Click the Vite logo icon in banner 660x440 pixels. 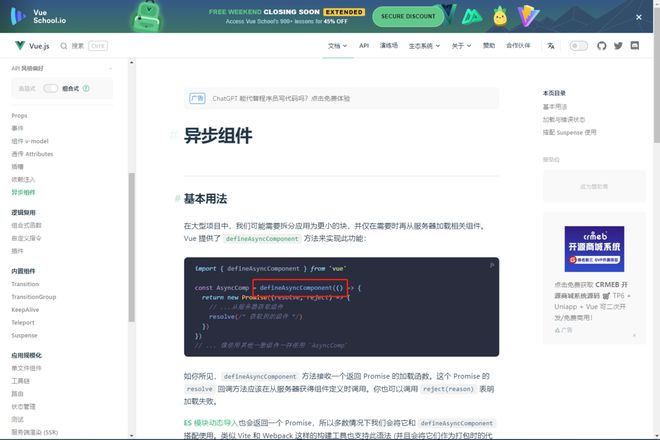tap(528, 16)
